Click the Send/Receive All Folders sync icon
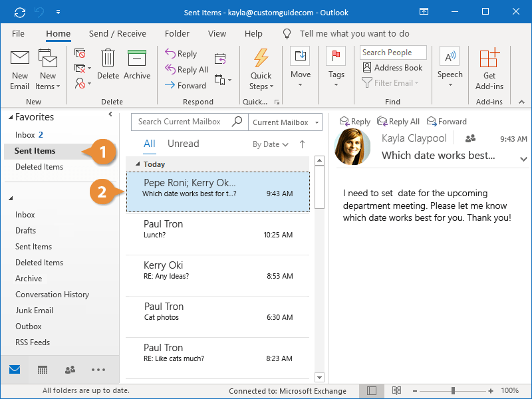Screen dimensions: 532x399 click(20, 13)
